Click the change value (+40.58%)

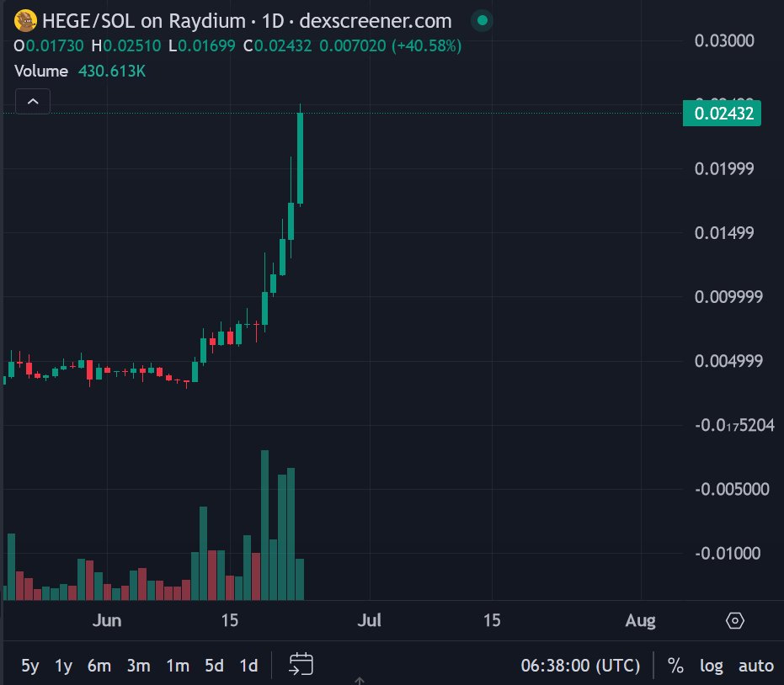coord(426,46)
